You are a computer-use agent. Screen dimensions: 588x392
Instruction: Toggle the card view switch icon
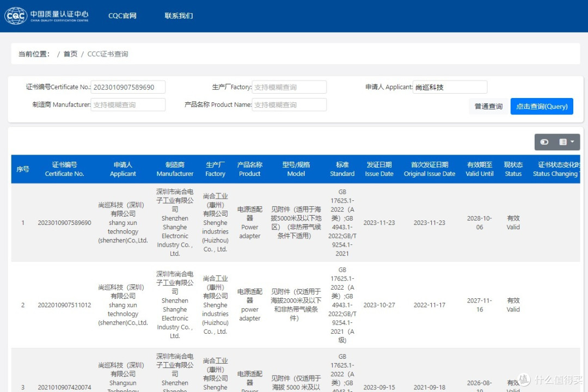tap(544, 142)
